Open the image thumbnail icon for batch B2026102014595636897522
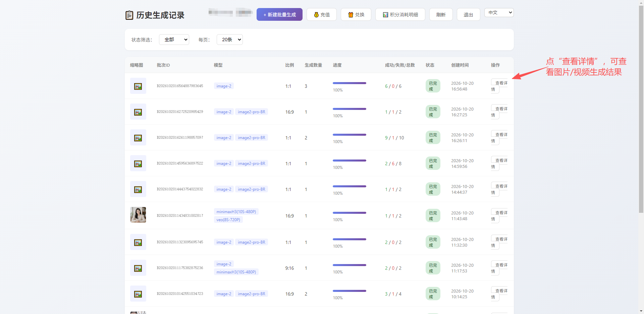The width and height of the screenshot is (644, 314). pos(138,164)
